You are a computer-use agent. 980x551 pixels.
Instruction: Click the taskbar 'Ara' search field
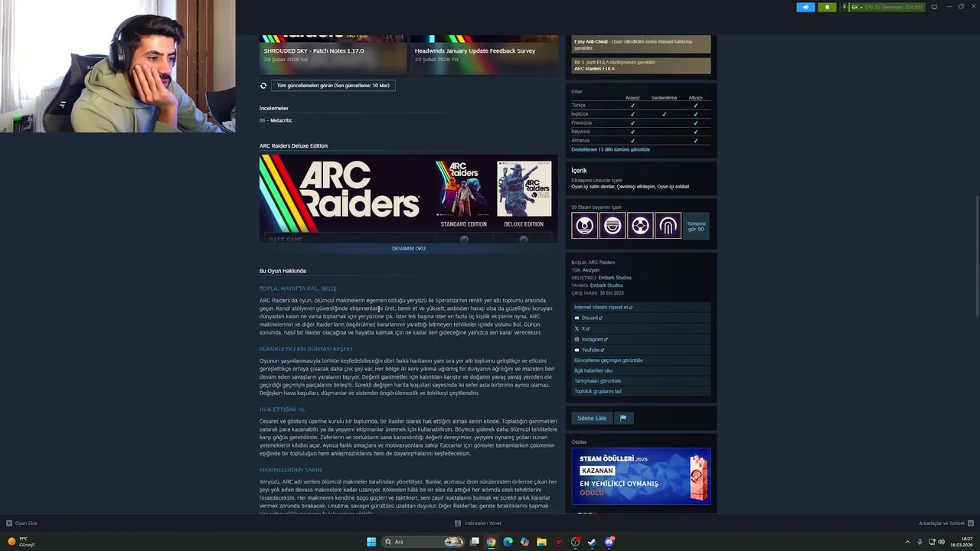pyautogui.click(x=423, y=542)
